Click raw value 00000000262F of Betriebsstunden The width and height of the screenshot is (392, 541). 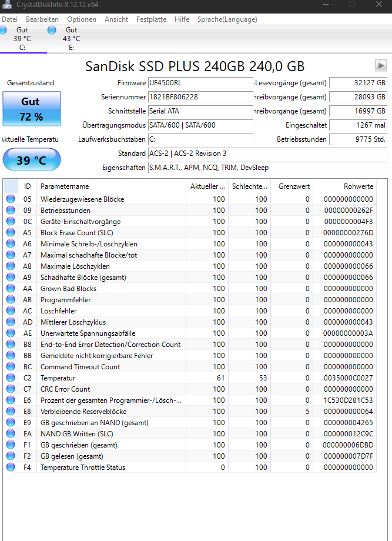tap(349, 210)
